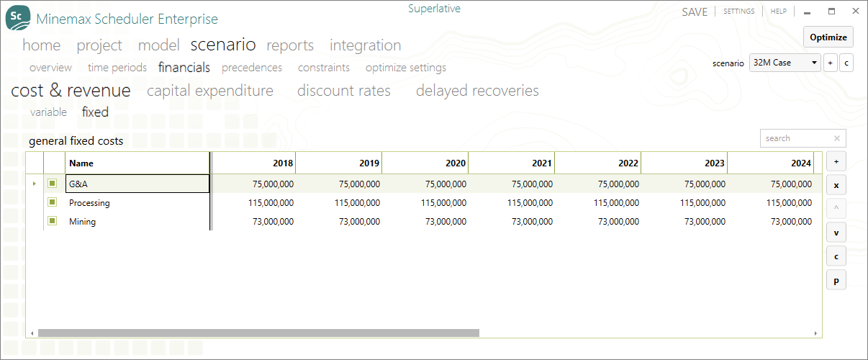Open discount rates section

[344, 91]
